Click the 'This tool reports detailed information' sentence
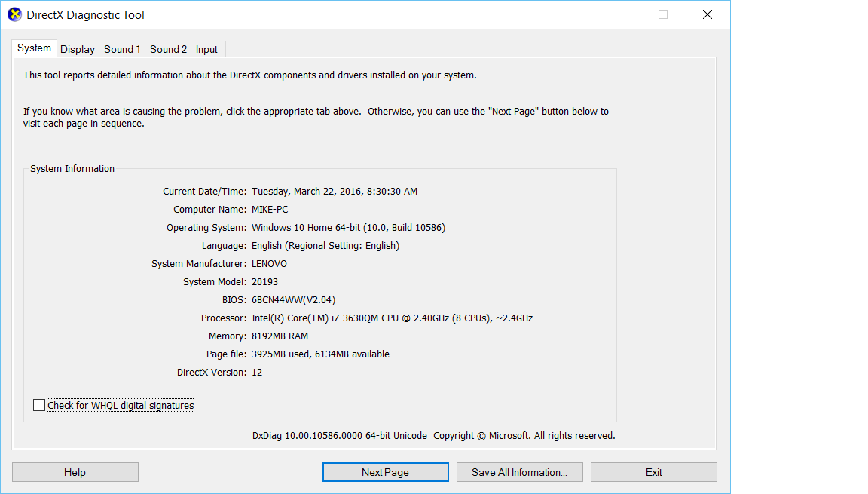The image size is (868, 494). pyautogui.click(x=249, y=75)
